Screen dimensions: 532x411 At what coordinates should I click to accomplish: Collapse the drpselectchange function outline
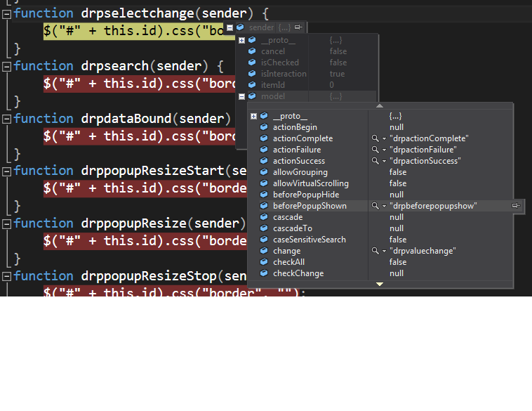(6, 14)
